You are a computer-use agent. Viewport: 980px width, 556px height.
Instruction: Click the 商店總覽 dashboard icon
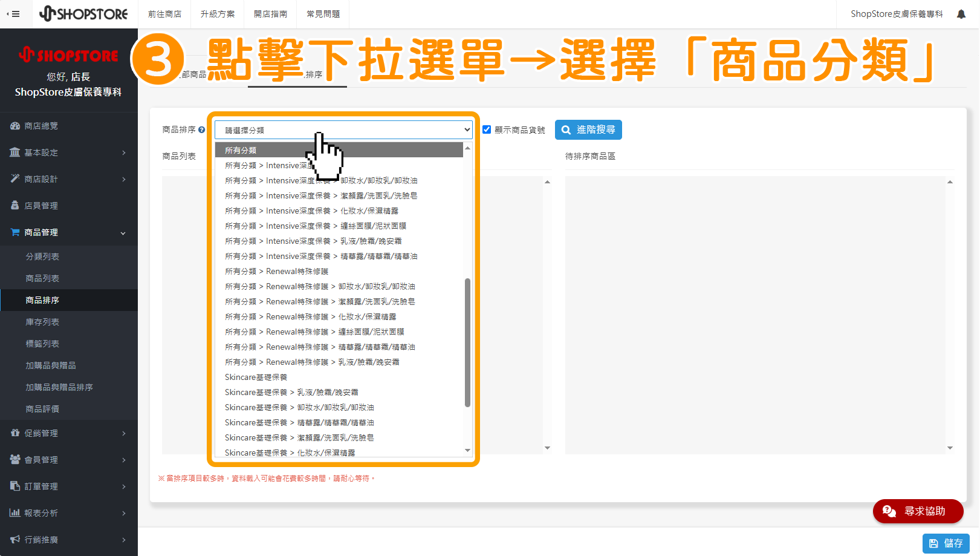15,126
